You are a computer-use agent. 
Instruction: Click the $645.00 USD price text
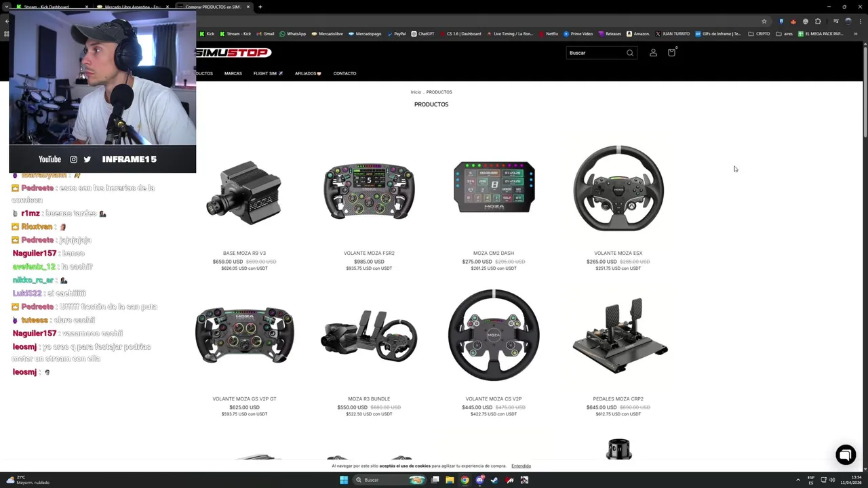click(601, 407)
